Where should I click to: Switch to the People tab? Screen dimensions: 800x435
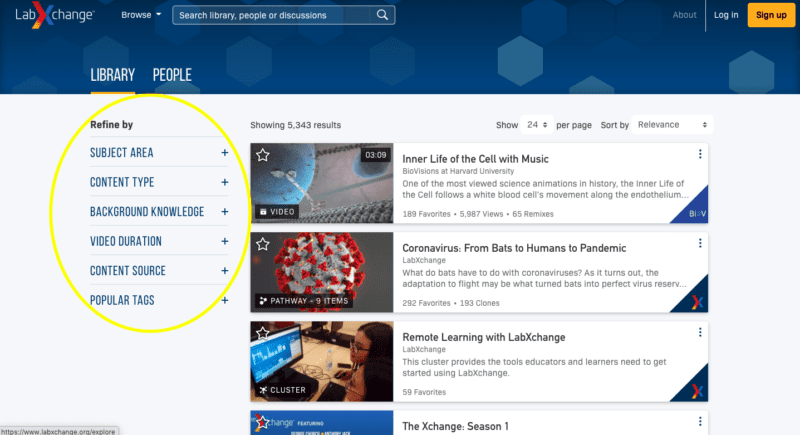point(172,75)
